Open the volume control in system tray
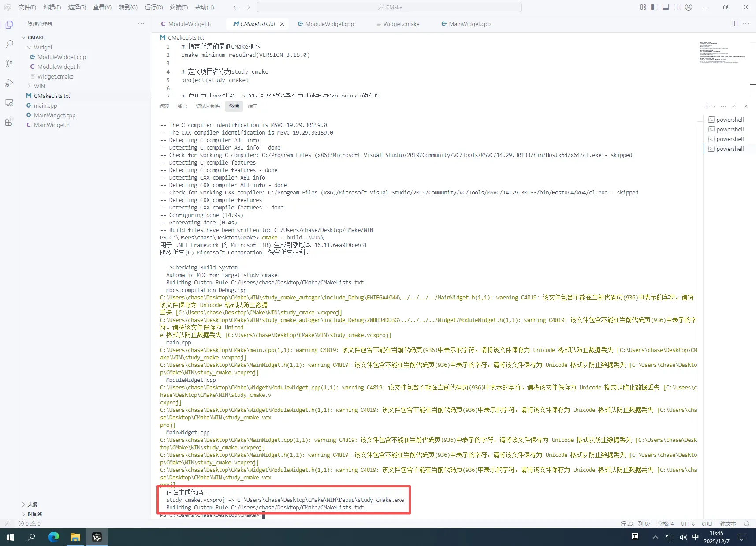The image size is (756, 546). [683, 537]
